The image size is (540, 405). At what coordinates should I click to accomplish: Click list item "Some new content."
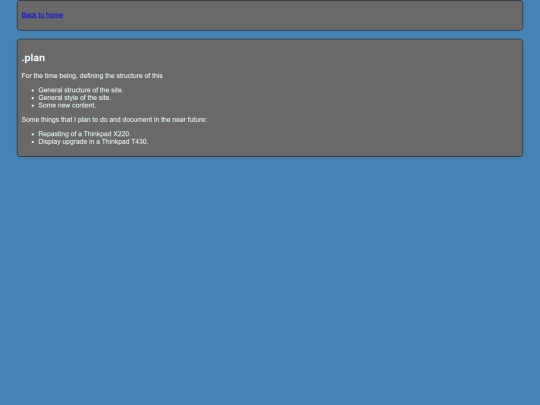tap(67, 105)
